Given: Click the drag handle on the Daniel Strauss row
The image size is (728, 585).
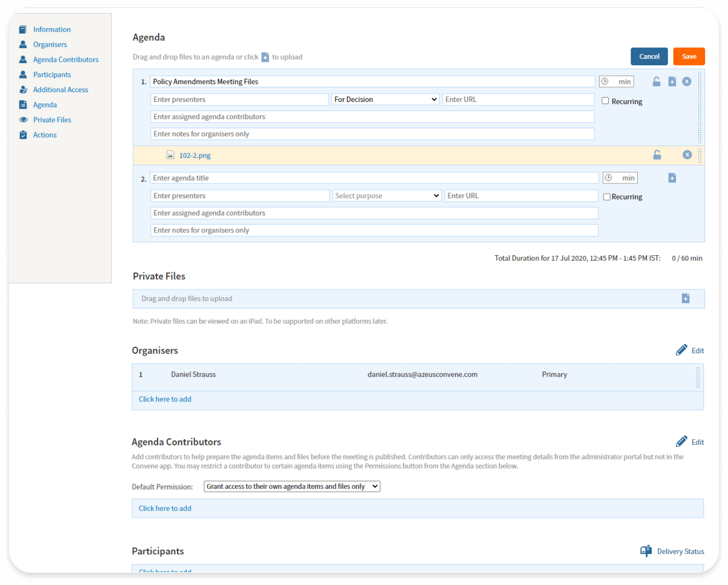Looking at the screenshot, I should (x=698, y=377).
